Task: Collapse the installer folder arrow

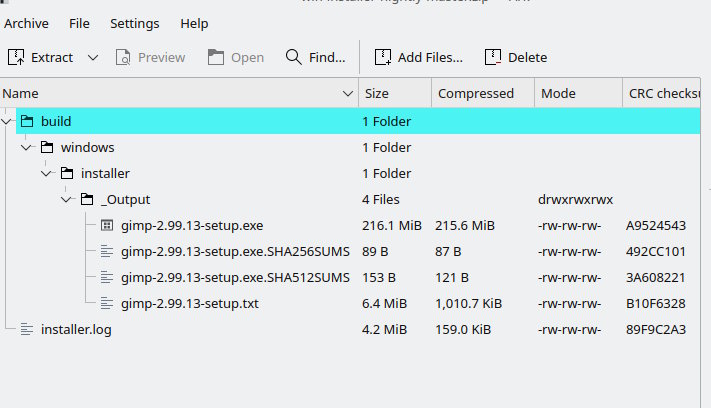Action: tap(46, 173)
